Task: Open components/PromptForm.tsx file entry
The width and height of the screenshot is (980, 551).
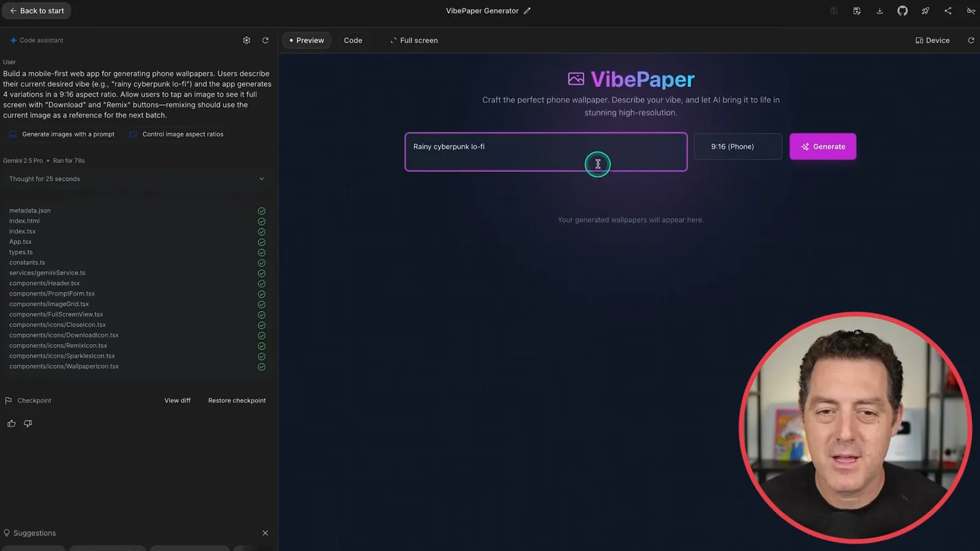Action: 52,294
